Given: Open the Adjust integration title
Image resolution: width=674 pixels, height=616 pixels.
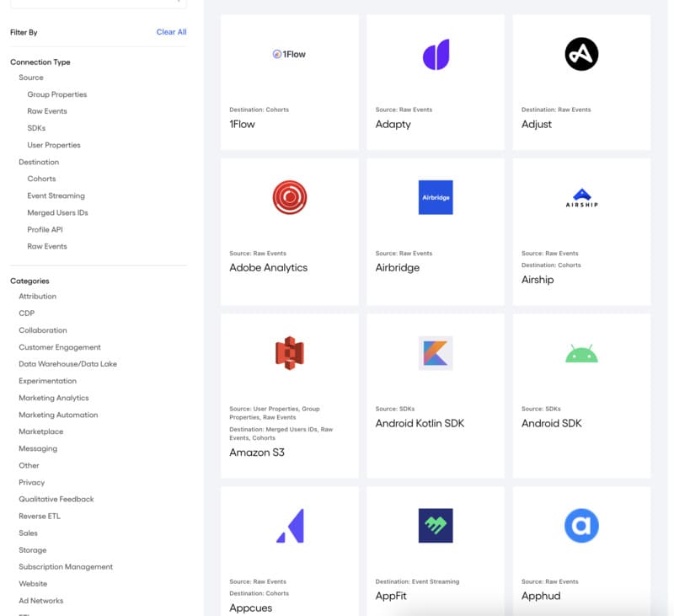Looking at the screenshot, I should (537, 124).
